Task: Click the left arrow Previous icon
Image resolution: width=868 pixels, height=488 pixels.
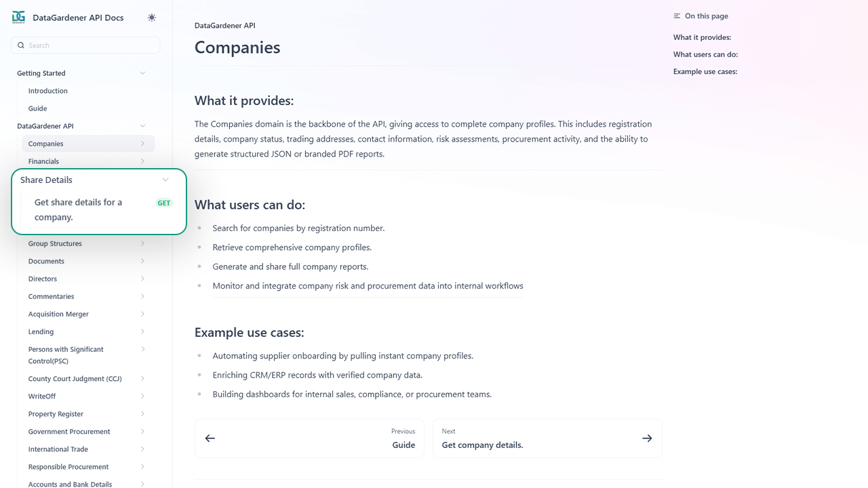Action: tap(210, 439)
